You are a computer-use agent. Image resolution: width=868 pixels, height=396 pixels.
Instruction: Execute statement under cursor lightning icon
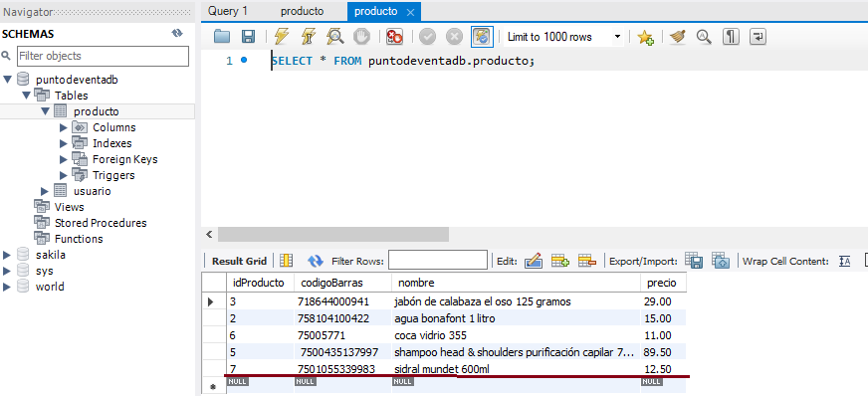309,37
